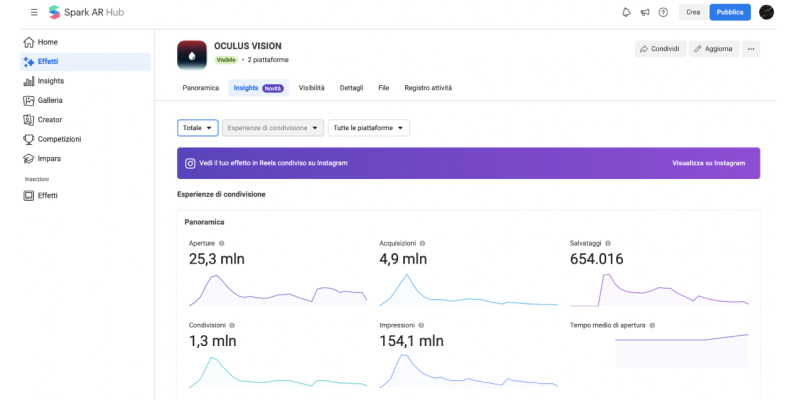
Task: Switch to the Insights tab
Action: coord(259,88)
